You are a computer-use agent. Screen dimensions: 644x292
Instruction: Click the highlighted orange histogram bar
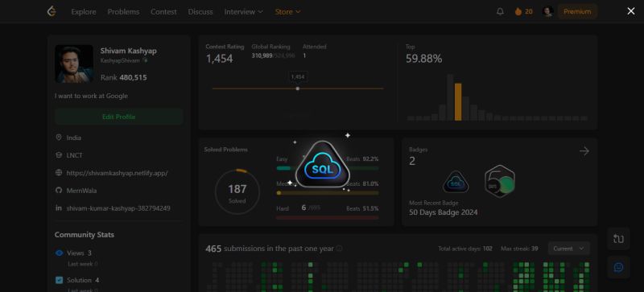tap(458, 102)
